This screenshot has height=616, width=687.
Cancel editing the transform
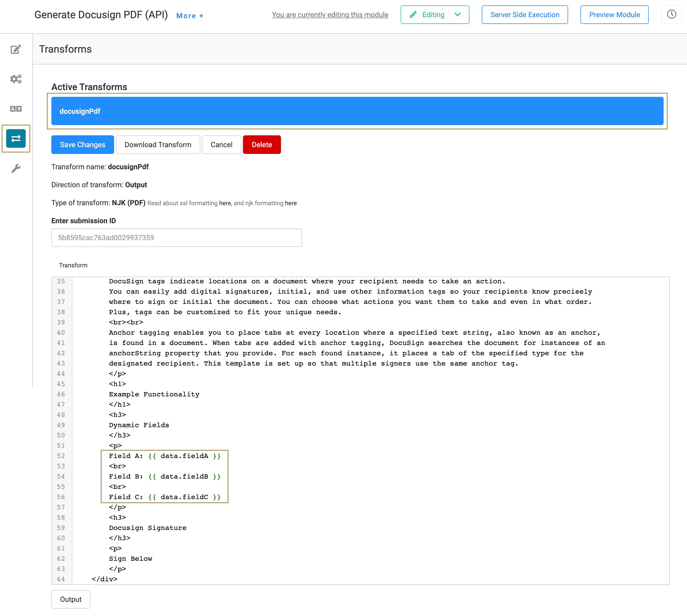(x=221, y=145)
